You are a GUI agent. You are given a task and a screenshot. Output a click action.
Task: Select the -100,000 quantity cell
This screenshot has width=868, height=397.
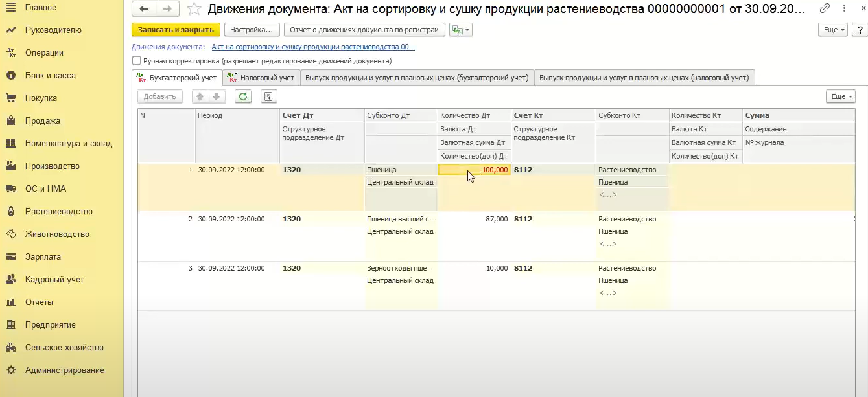pyautogui.click(x=474, y=170)
